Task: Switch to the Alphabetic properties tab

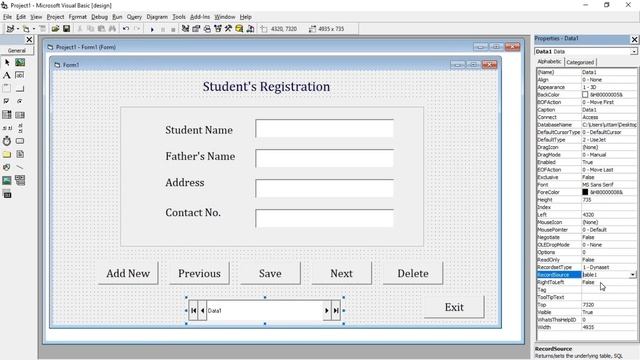Action: 549,62
